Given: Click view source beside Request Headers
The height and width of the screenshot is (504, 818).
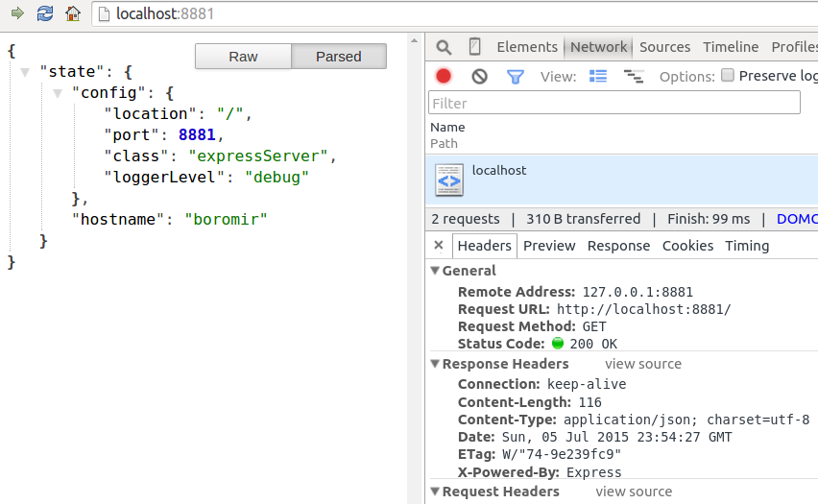Looking at the screenshot, I should pos(634,492).
